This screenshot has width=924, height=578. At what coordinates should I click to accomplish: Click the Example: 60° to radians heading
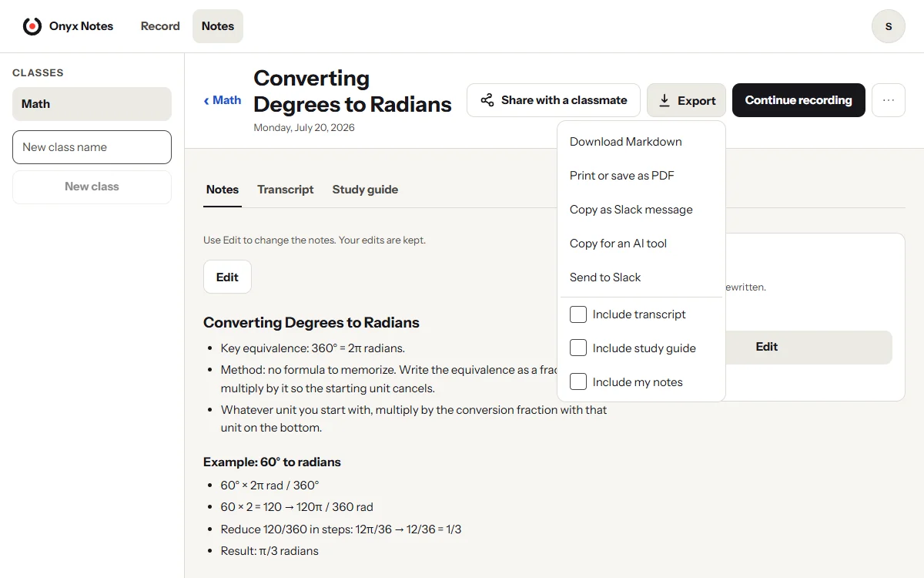272,462
